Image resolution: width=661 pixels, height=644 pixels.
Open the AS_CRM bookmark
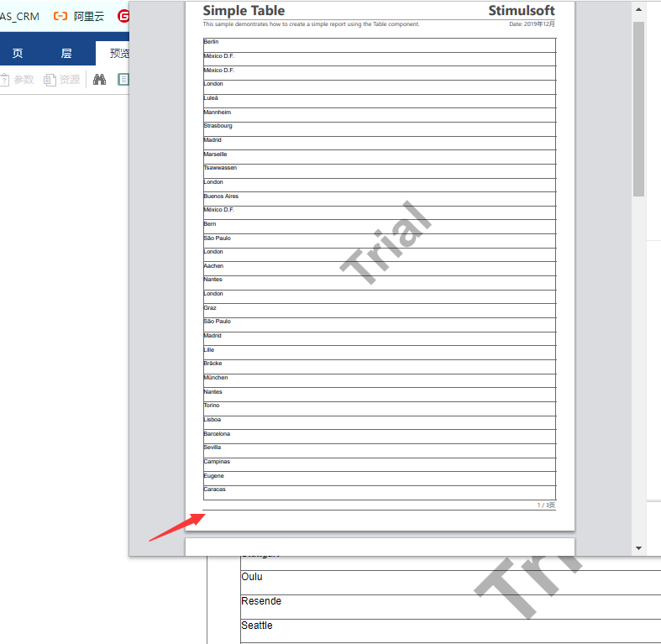pos(19,16)
